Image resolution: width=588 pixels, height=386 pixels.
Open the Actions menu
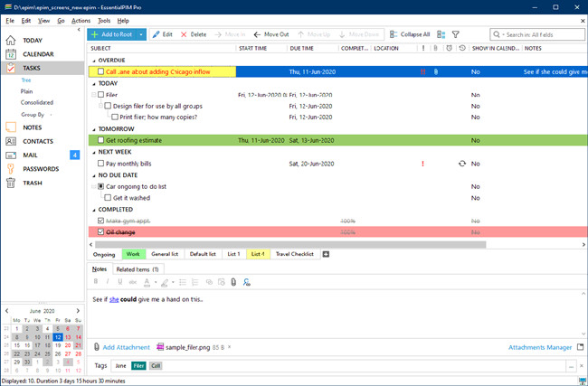(81, 21)
